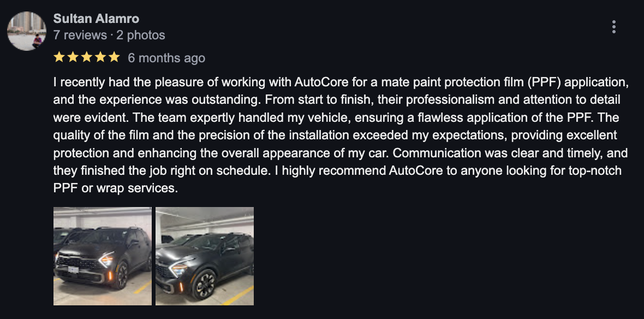Open the left car photo thumbnail
The width and height of the screenshot is (644, 319).
tap(103, 256)
